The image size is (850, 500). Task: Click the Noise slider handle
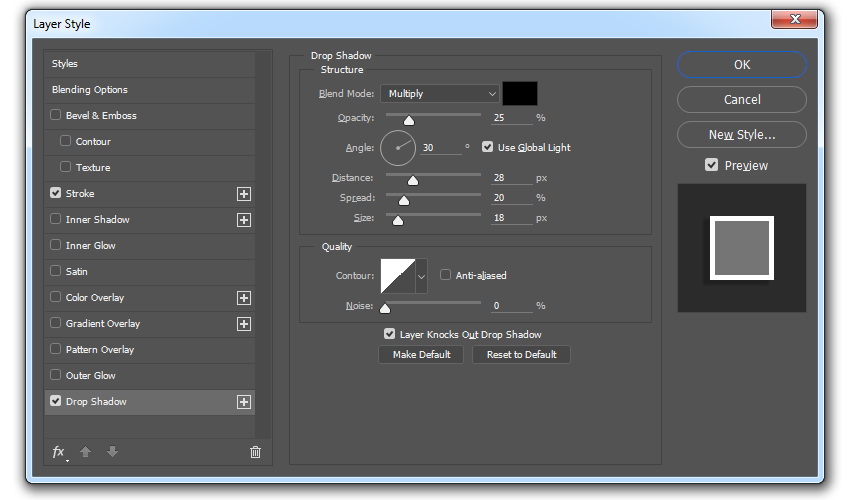tap(385, 309)
